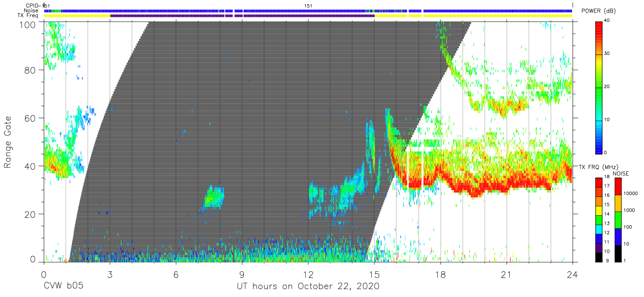
Task: Click the TX Freq color strip above the plot
Action: [x=308, y=16]
